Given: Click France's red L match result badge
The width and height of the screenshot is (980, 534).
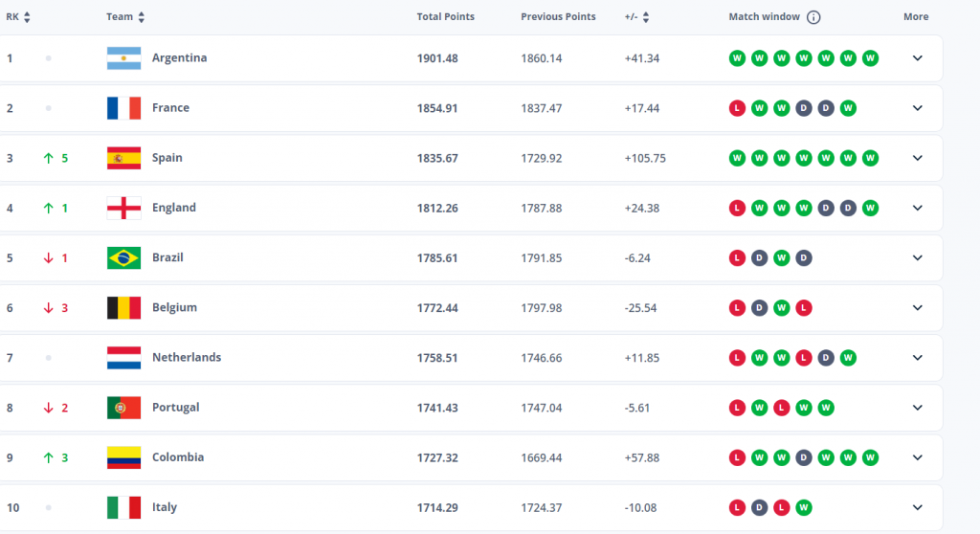Looking at the screenshot, I should [737, 108].
